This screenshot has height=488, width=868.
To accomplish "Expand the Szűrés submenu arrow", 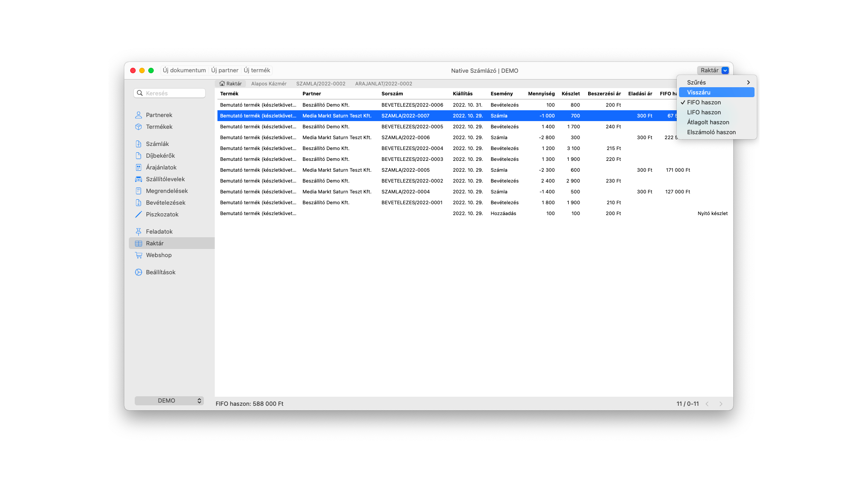I will [x=748, y=83].
